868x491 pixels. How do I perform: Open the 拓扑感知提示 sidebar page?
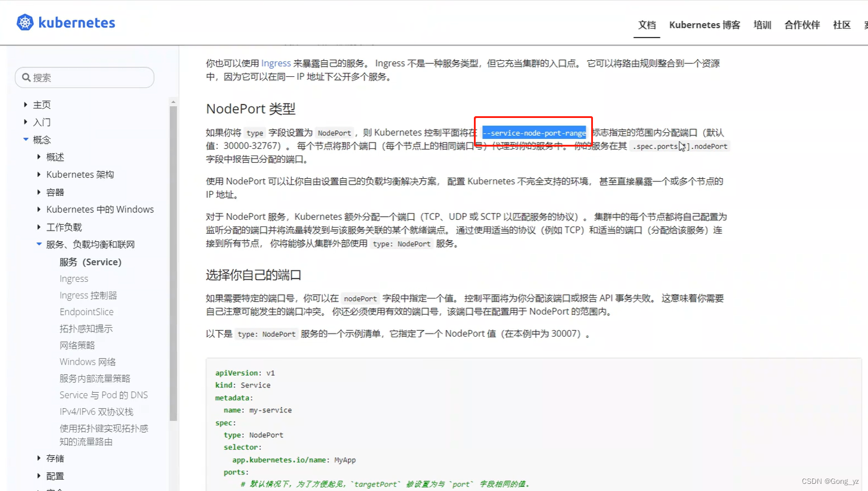click(x=86, y=328)
